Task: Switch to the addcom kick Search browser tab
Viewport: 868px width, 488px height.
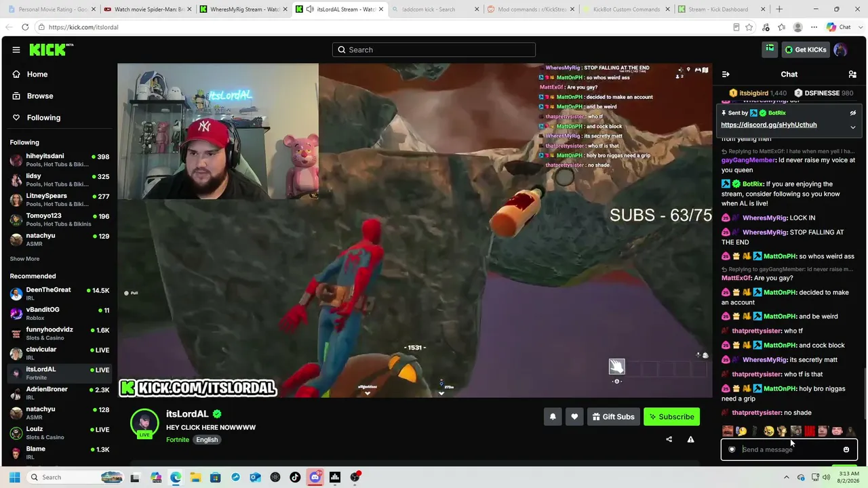Action: point(434,9)
